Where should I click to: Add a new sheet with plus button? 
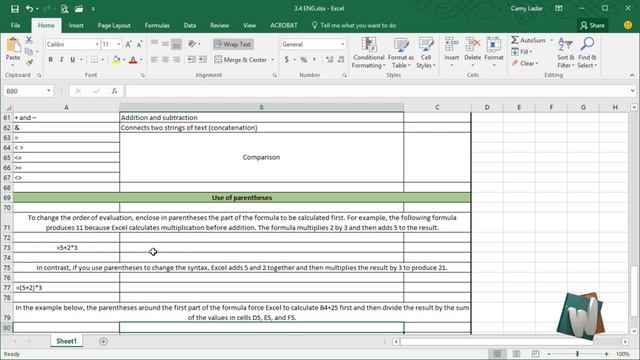pos(103,341)
